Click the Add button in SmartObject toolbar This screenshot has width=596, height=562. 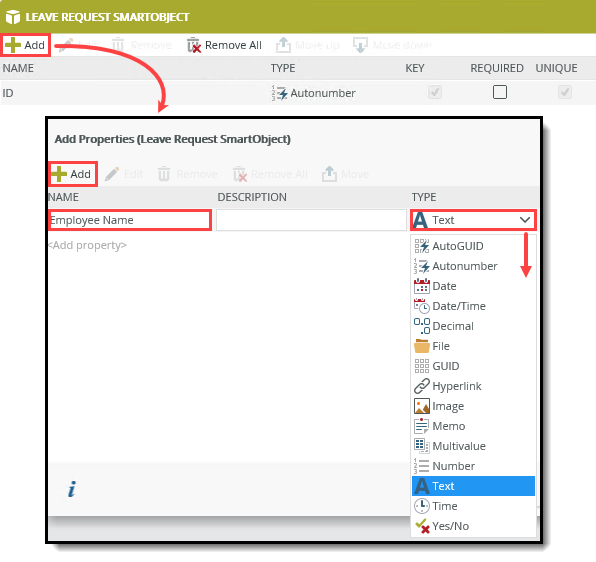coord(25,45)
